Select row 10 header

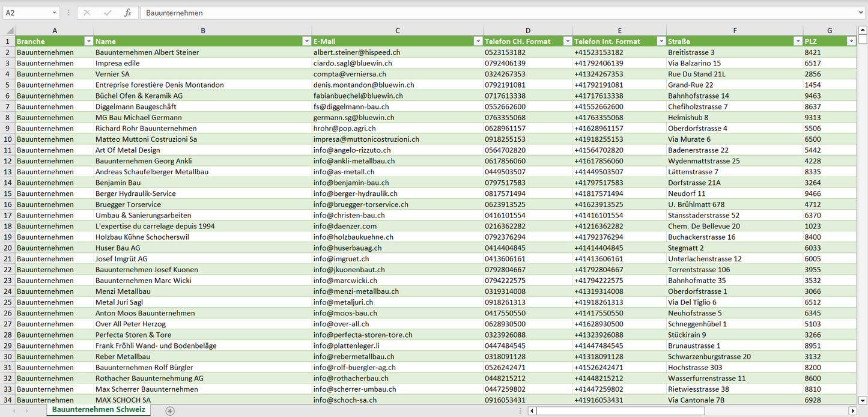click(x=7, y=139)
